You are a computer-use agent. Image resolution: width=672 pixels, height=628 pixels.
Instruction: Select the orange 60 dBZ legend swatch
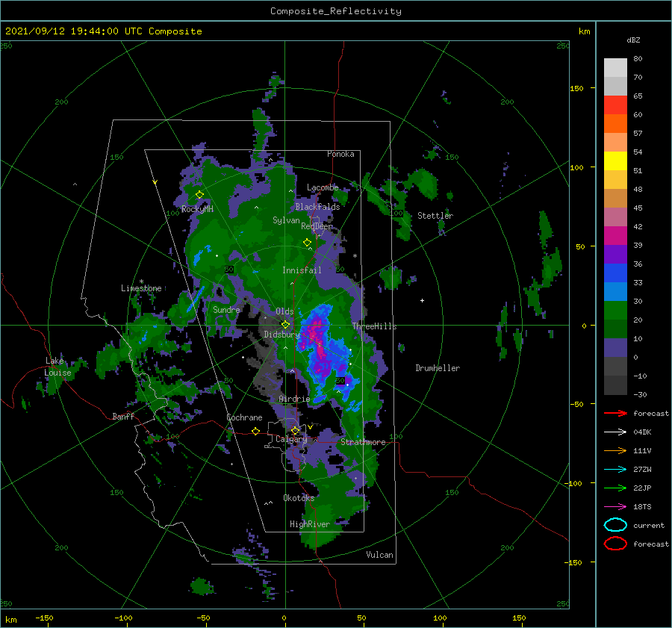coord(615,123)
